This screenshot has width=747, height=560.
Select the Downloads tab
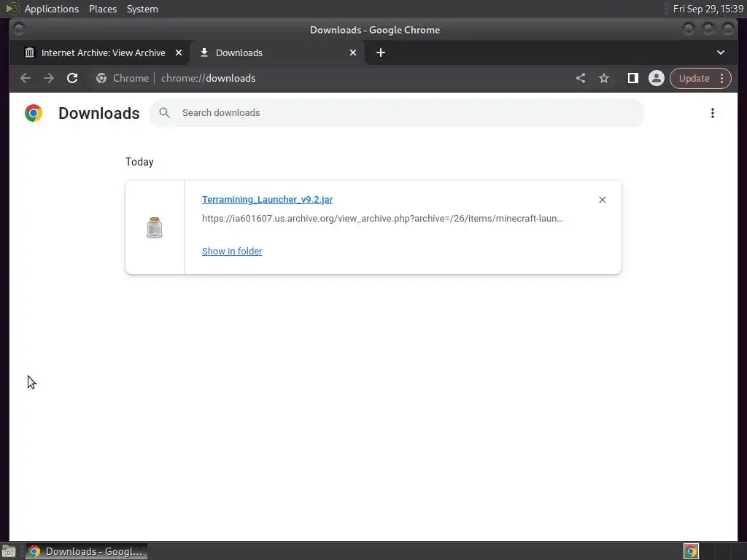(x=277, y=52)
